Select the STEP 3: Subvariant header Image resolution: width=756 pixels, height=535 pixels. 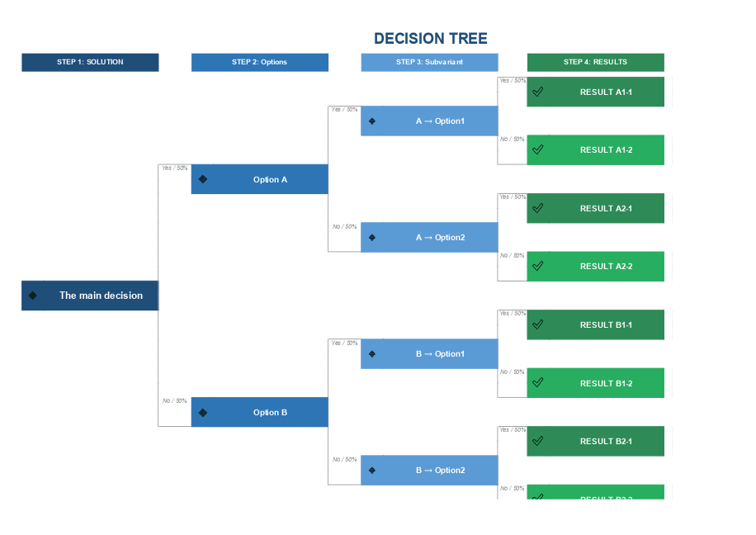point(429,62)
